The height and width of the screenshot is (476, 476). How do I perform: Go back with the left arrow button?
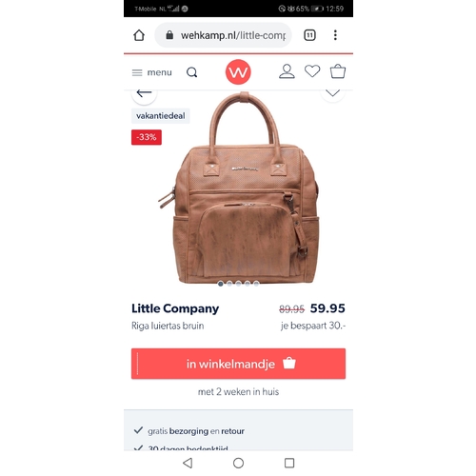(144, 94)
